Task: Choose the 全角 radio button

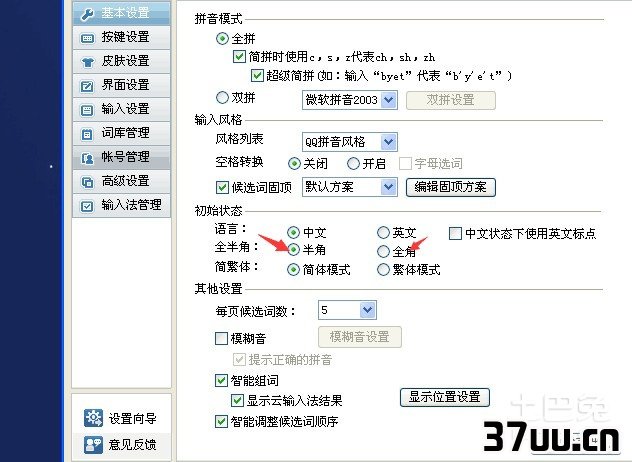Action: pos(383,252)
